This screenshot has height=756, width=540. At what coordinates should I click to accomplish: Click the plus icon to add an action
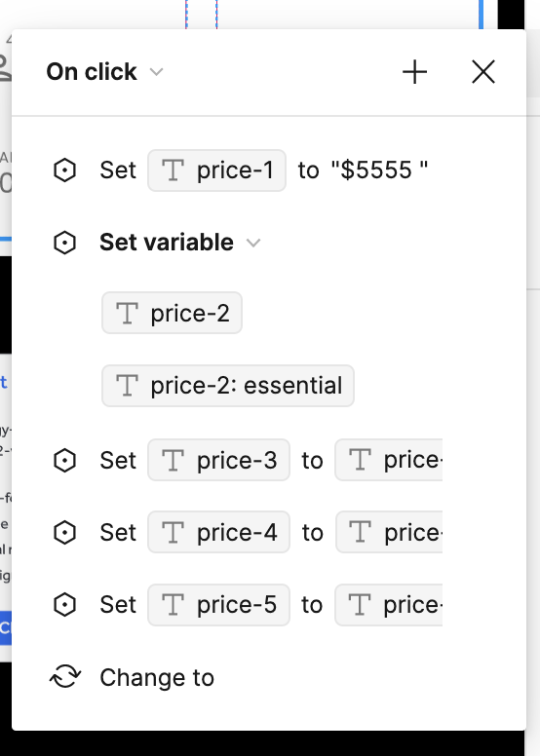tap(414, 72)
